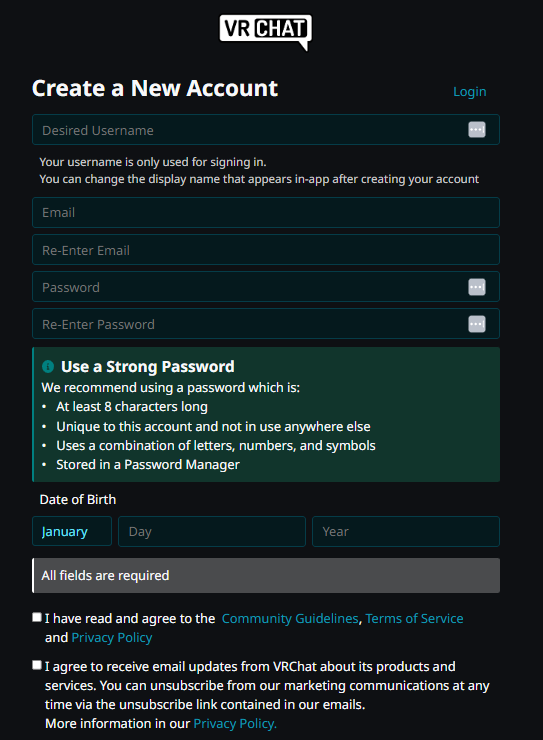Open the January month dropdown
Viewport: 543px width, 740px height.
(72, 531)
